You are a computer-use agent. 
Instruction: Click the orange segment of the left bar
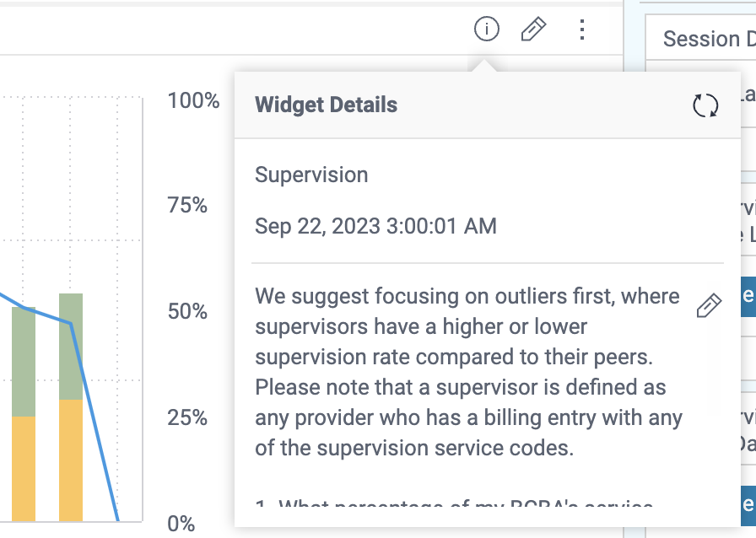click(24, 468)
